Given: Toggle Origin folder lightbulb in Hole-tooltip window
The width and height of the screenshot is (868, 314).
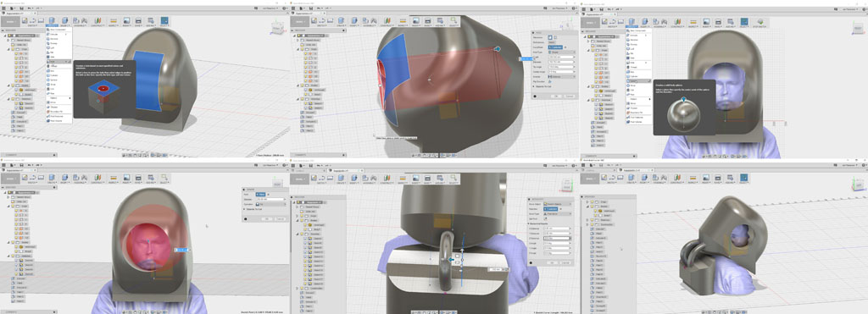Looking at the screenshot, I should point(12,48).
